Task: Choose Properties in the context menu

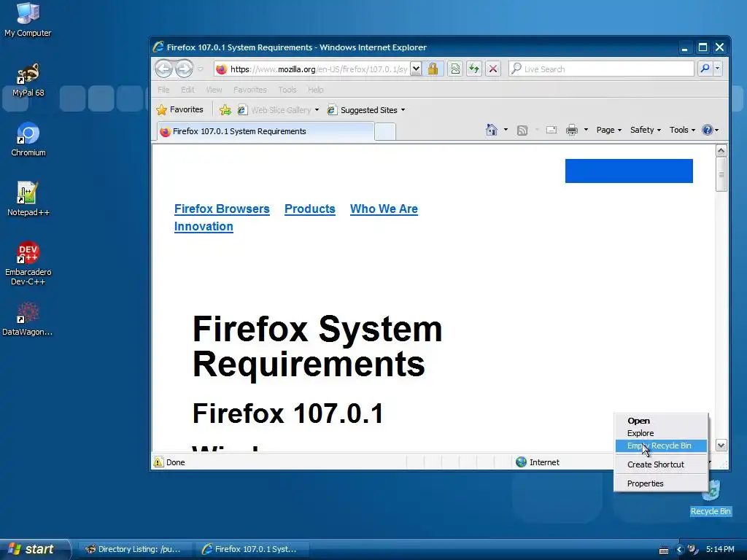Action: (661, 483)
